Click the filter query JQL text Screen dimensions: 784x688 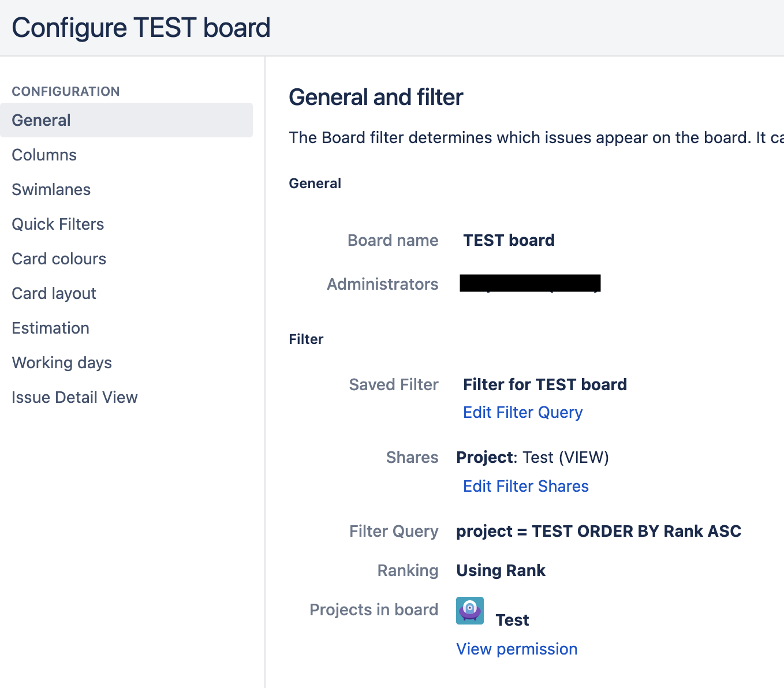pyautogui.click(x=598, y=531)
